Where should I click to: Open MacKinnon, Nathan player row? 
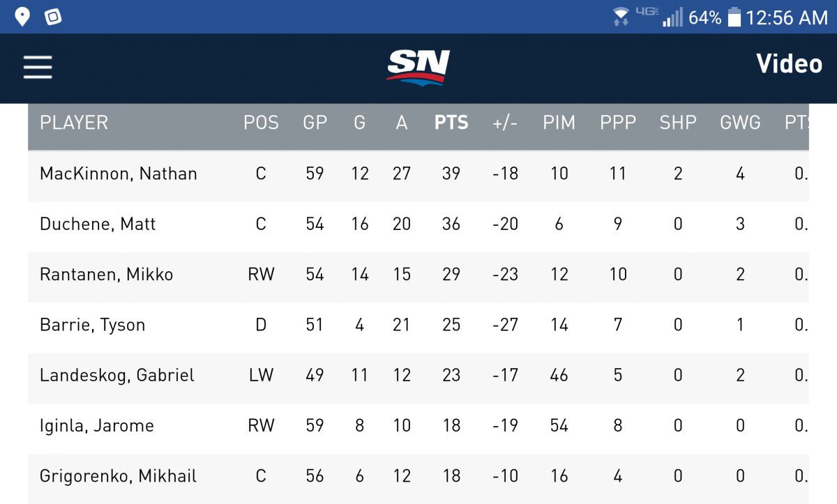(418, 174)
